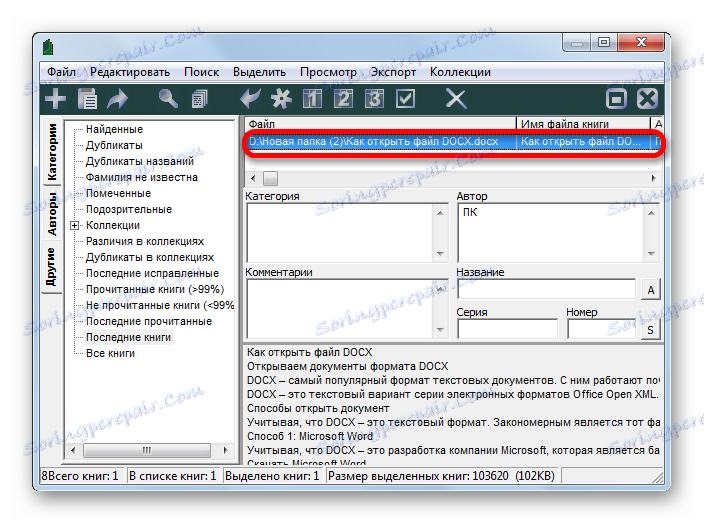
Task: Click the checkmark box toolbar icon
Action: pyautogui.click(x=405, y=99)
